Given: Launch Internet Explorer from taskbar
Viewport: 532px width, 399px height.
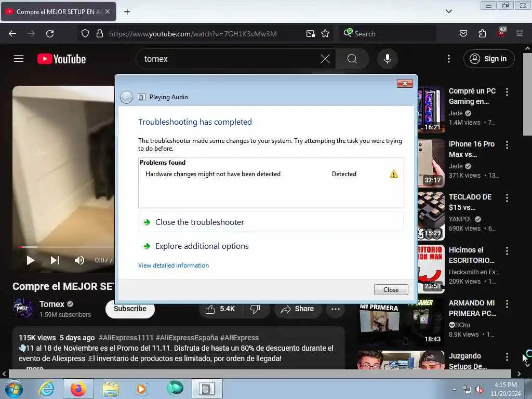Looking at the screenshot, I should pyautogui.click(x=46, y=389).
